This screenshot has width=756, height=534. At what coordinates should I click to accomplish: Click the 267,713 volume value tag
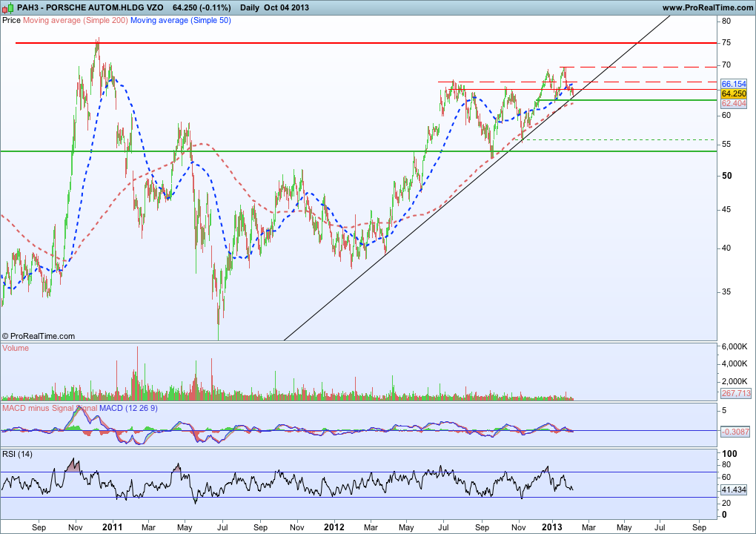[736, 393]
